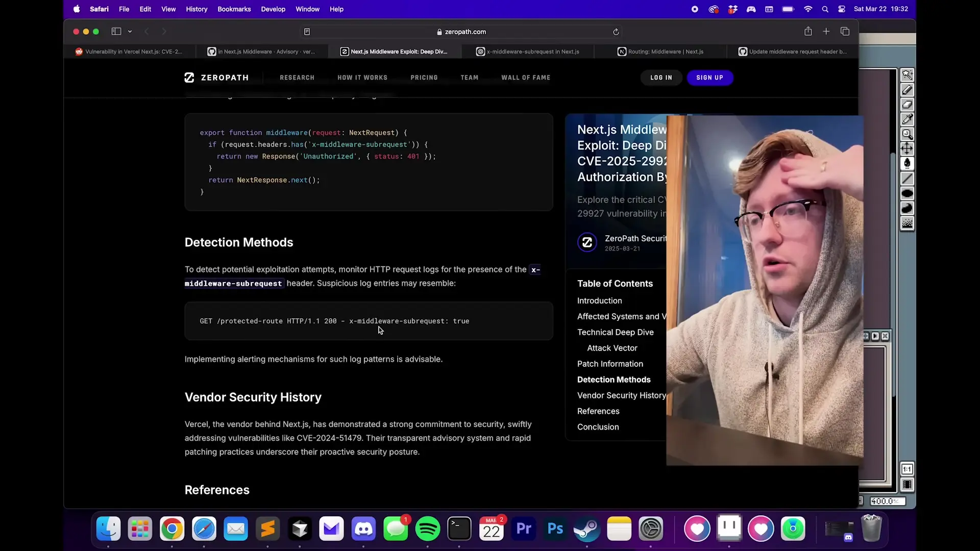Switch to the x-middleware-subrequest in Next.js tab
Image resolution: width=980 pixels, height=551 pixels.
(x=528, y=52)
